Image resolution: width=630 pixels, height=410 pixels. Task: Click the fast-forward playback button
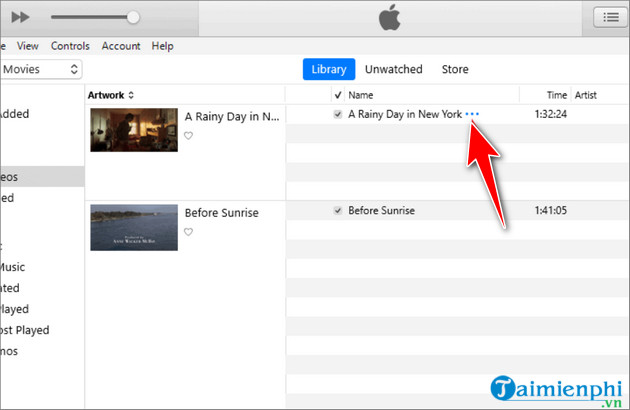coord(20,17)
